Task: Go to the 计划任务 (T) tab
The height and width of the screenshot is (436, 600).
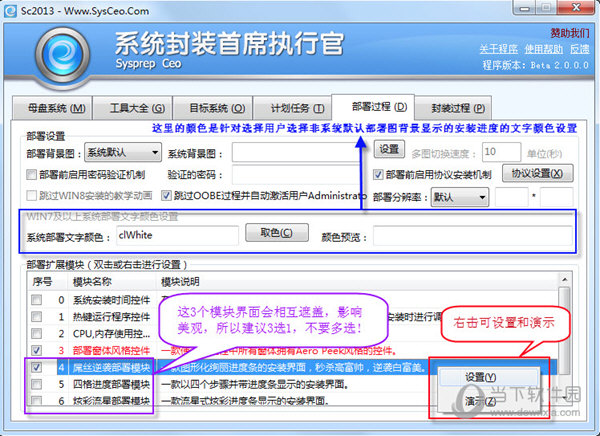Action: tap(293, 108)
